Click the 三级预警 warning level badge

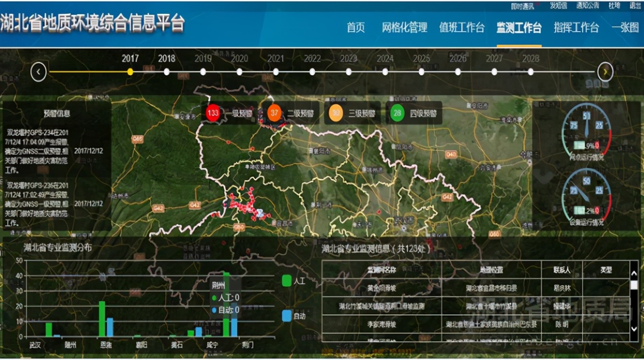click(x=335, y=113)
